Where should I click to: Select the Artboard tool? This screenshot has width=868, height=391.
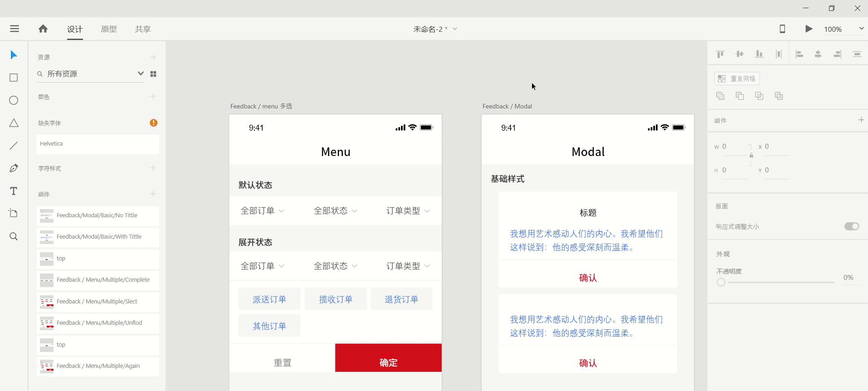coord(14,213)
